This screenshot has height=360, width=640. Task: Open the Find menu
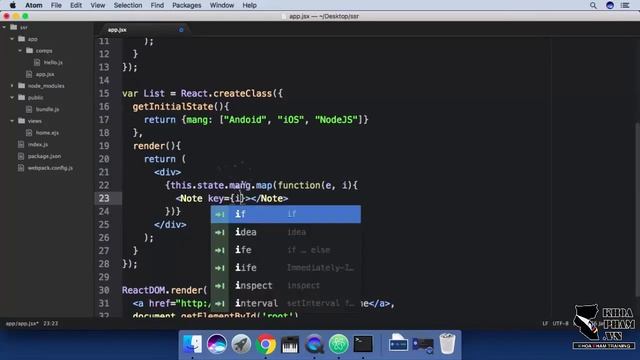(x=157, y=5)
